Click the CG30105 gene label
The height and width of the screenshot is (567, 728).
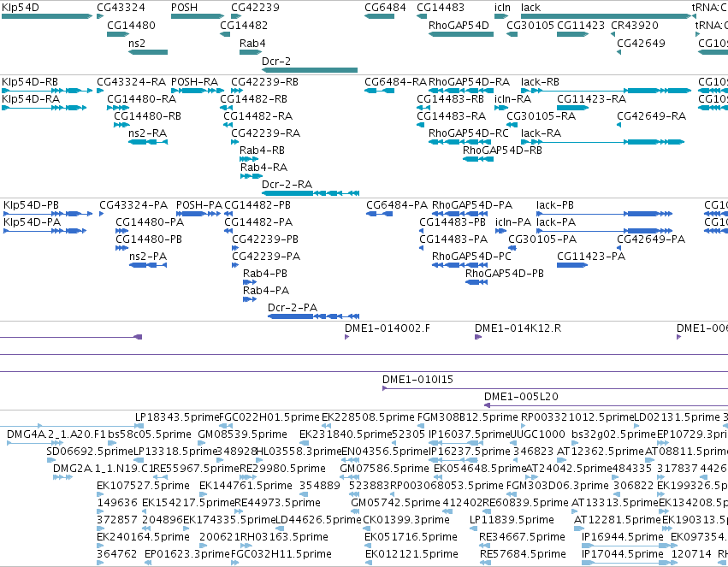pyautogui.click(x=530, y=25)
